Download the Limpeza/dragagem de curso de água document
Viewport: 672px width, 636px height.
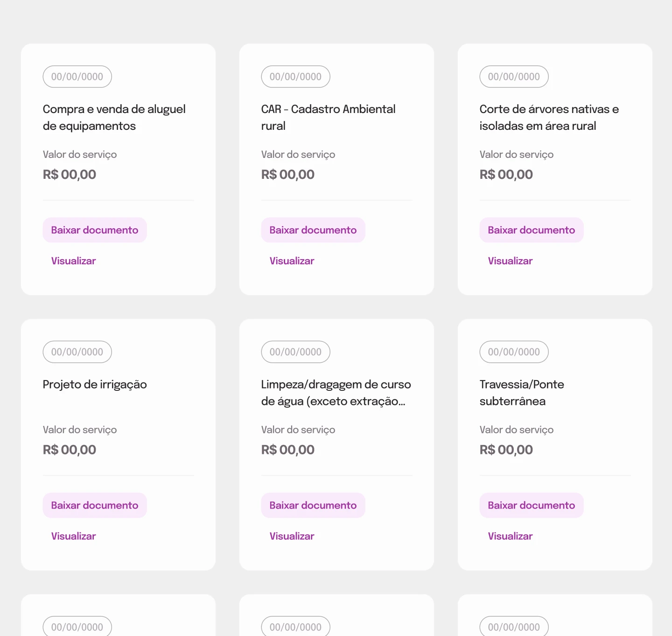(x=313, y=505)
